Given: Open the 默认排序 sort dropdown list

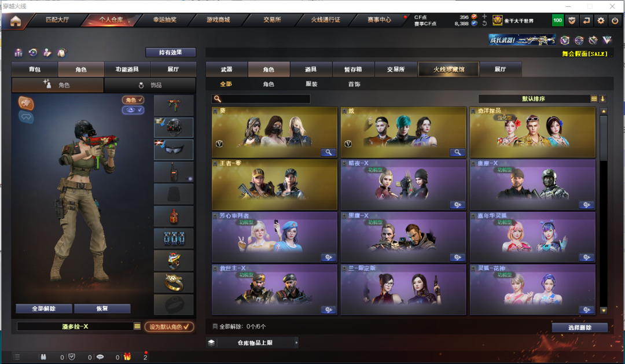Looking at the screenshot, I should coord(594,99).
